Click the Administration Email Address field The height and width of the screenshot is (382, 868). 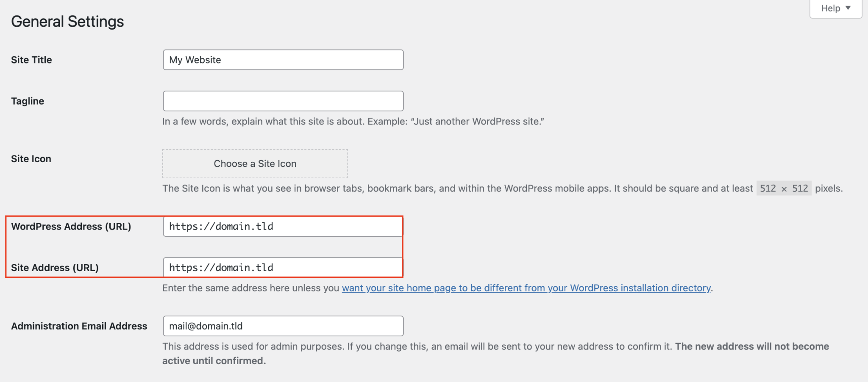tap(283, 326)
